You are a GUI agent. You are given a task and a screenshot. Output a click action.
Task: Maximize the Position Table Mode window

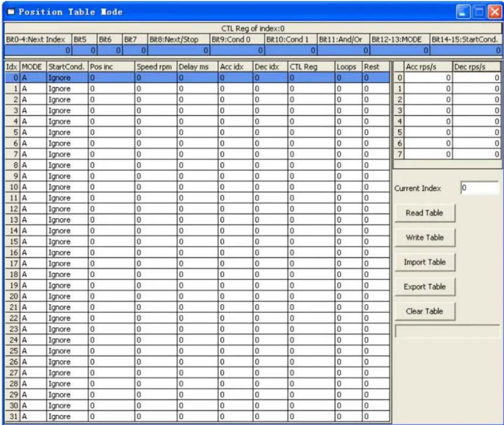pos(479,12)
